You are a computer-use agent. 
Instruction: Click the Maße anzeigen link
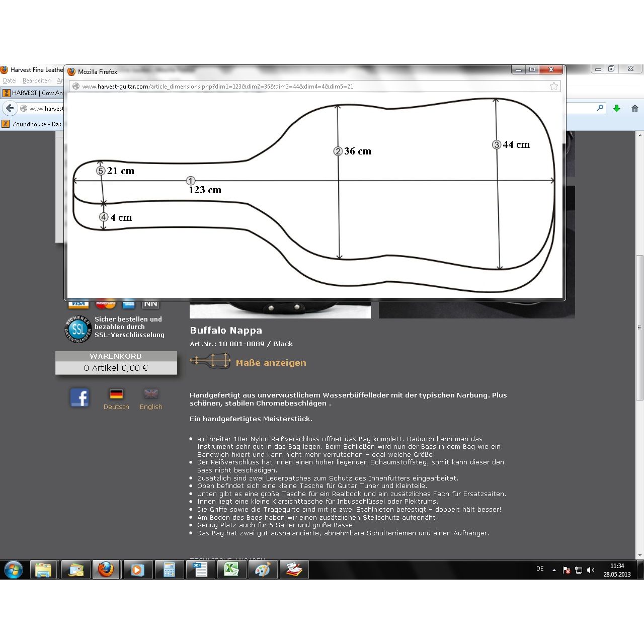pos(271,363)
